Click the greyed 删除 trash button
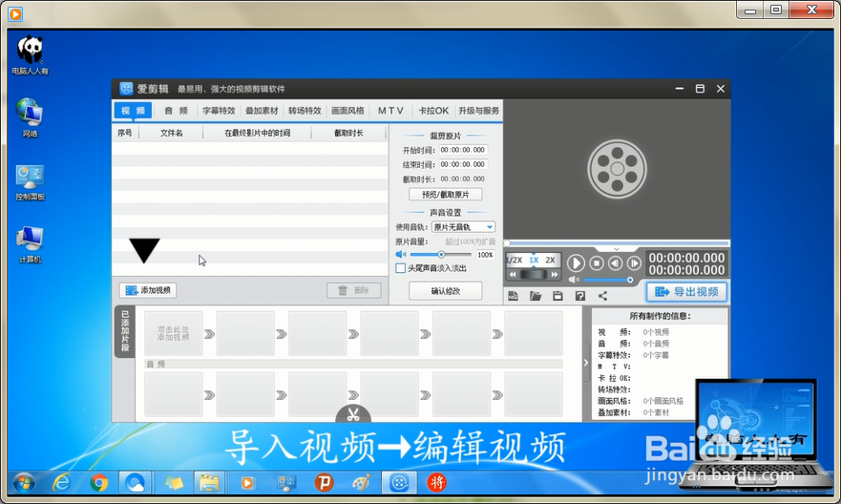 354,290
